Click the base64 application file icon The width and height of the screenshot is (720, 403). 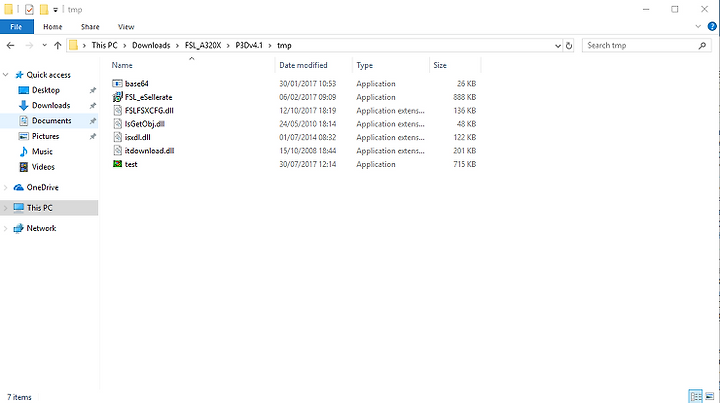(118, 84)
